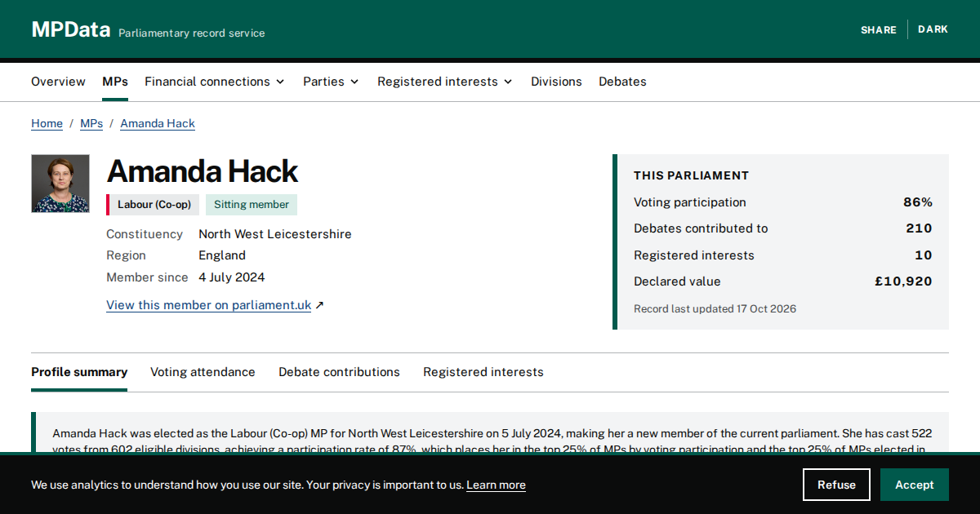The width and height of the screenshot is (980, 514).
Task: Click North West Leicestershire constituency text
Action: coord(275,234)
